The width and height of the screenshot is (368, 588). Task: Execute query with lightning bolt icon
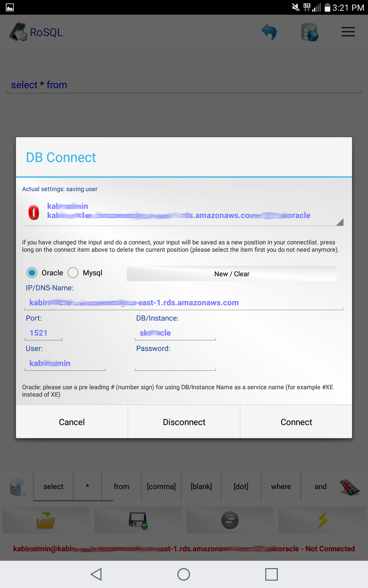322,520
